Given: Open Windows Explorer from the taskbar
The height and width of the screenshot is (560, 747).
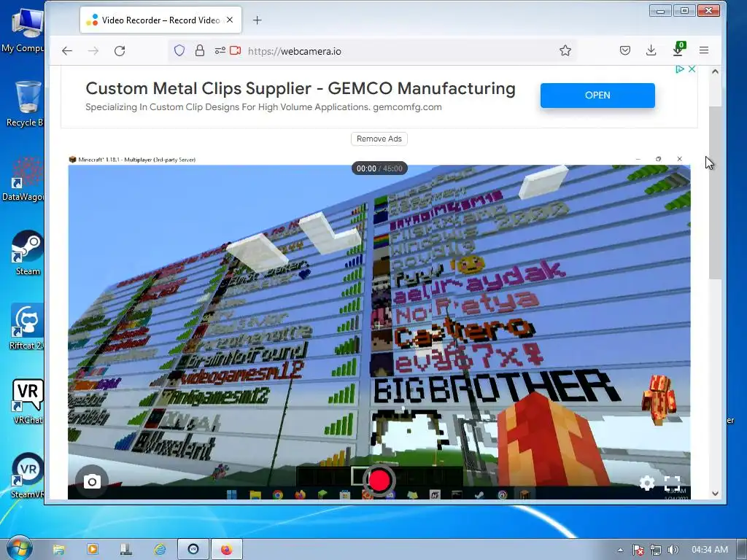Looking at the screenshot, I should (x=58, y=550).
